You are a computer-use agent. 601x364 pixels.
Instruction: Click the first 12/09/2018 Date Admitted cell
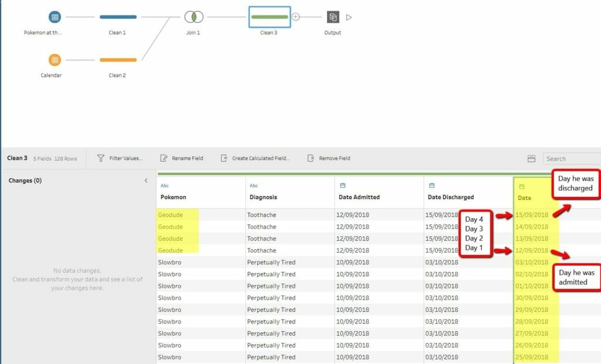[379, 215]
